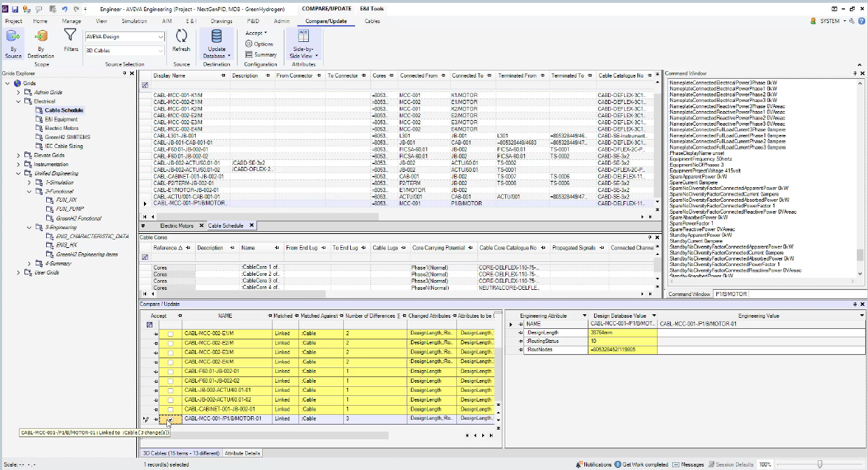Switch to the Electric Motors grid tab
Screen dimensions: 868x470
pos(177,226)
